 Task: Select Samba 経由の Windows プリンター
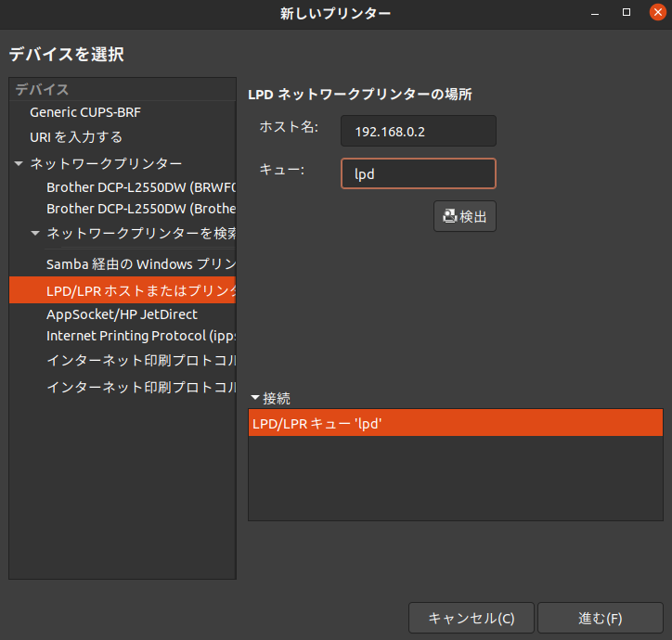pyautogui.click(x=139, y=264)
